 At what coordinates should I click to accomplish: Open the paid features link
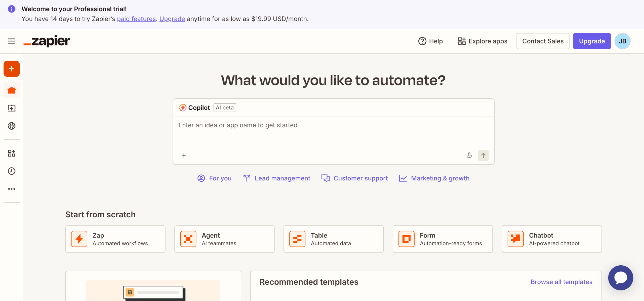(136, 19)
